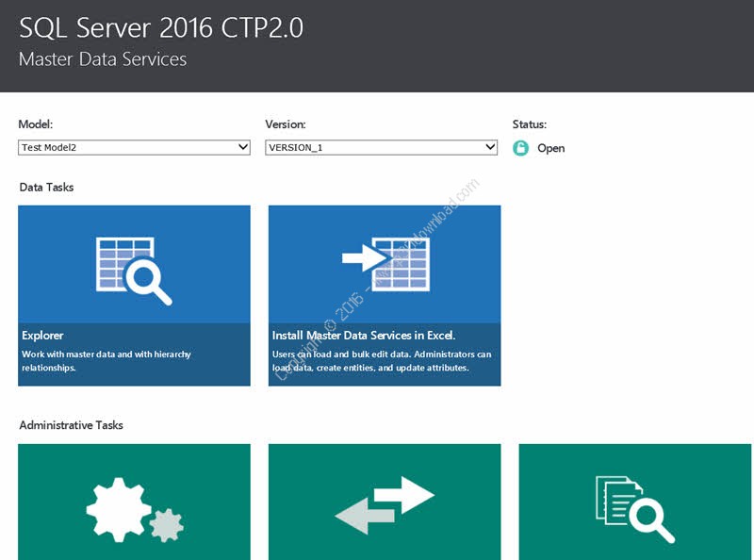This screenshot has width=754, height=560.
Task: Open the documents with magnifier tile
Action: [x=635, y=509]
